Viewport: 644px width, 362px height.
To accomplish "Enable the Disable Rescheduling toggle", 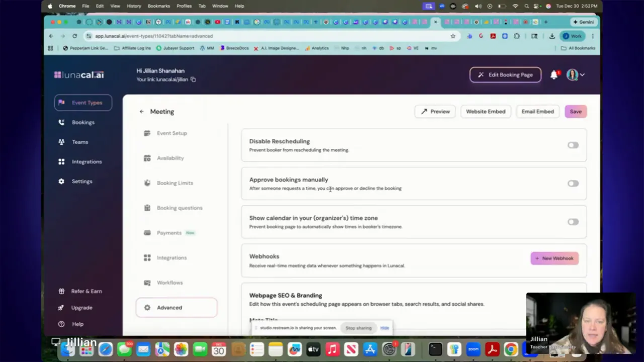I will coord(573,145).
